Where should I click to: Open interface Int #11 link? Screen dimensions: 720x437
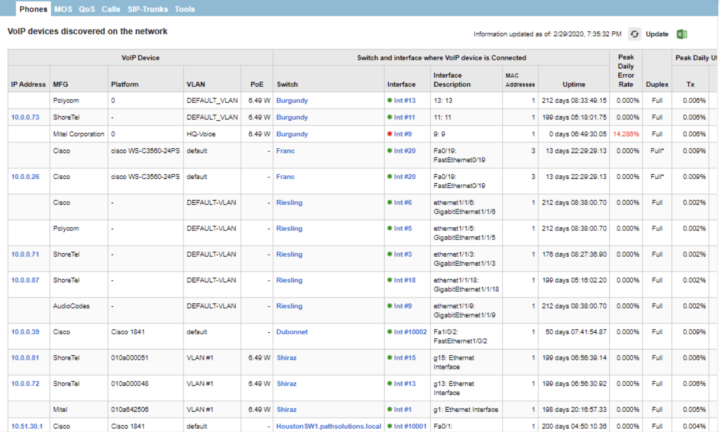405,118
